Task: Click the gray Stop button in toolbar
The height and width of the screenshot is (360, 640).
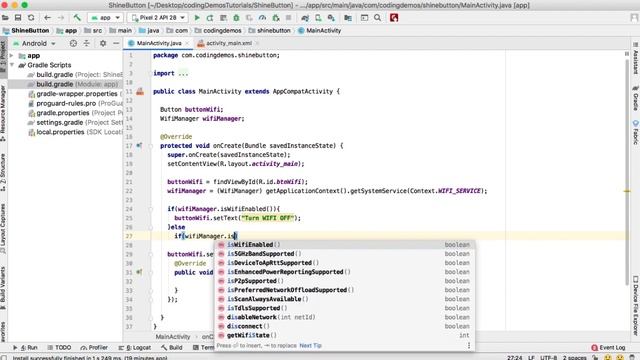Action: pyautogui.click(x=289, y=18)
